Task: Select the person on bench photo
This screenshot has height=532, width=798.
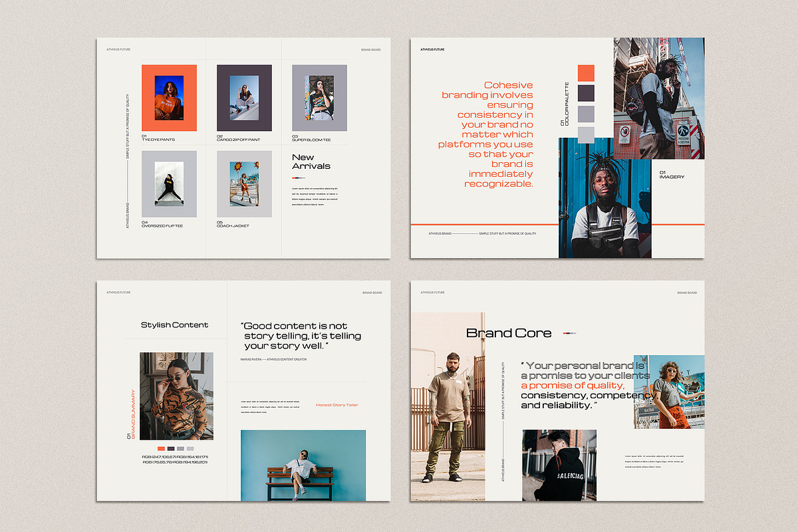Action: click(303, 465)
